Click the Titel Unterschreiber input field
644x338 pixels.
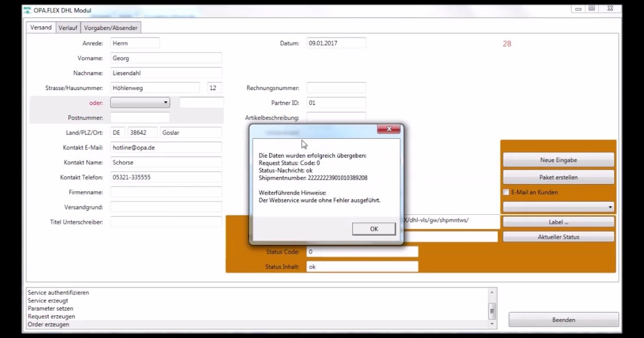(166, 222)
